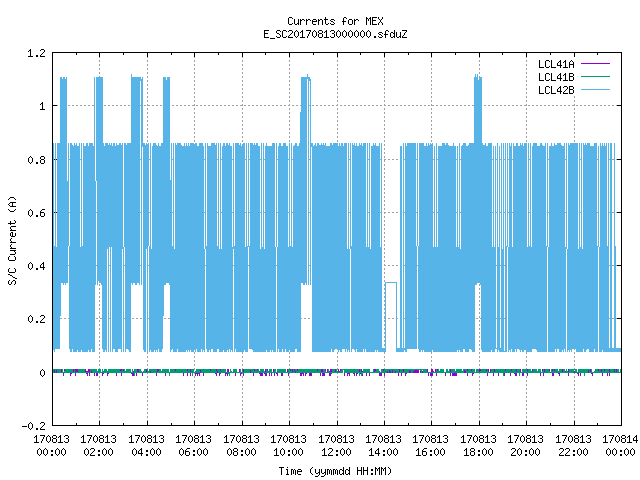Click the x-axis tick 170813 04:00
Viewport: 640px width, 480px height.
pos(147,446)
